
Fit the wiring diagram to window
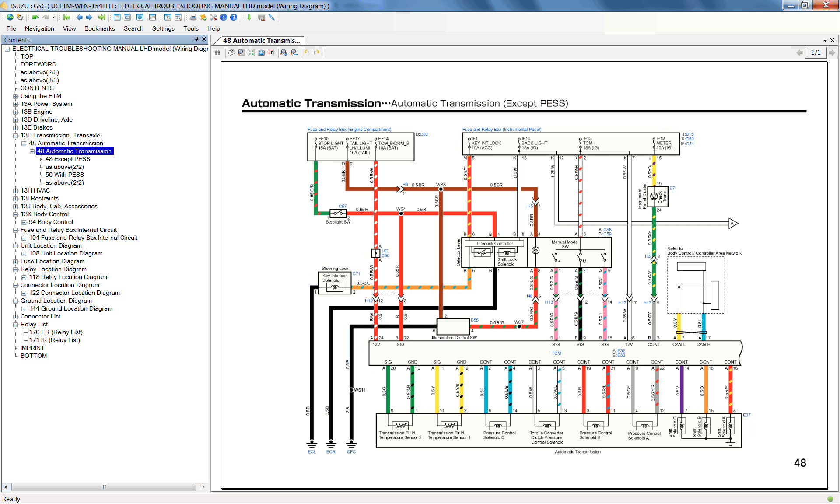251,52
